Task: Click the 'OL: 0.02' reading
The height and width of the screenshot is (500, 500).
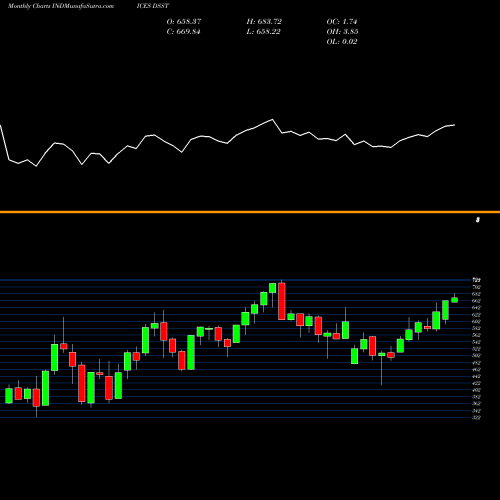Action: point(342,42)
